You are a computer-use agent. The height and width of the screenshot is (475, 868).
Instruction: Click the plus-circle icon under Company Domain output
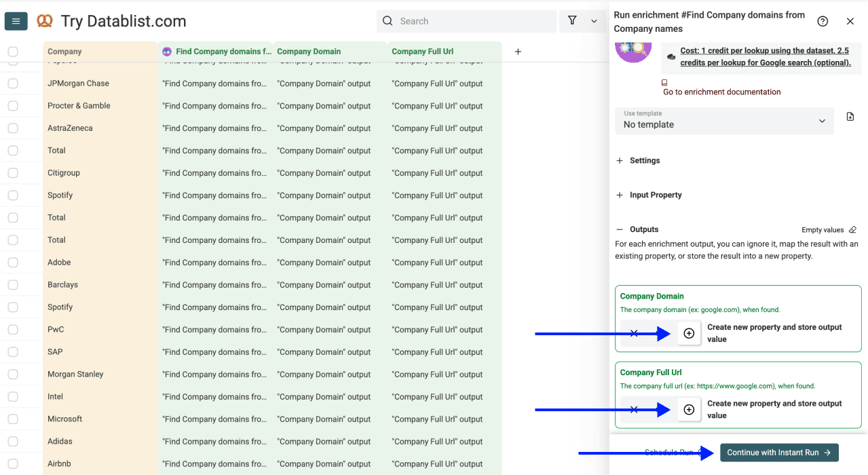tap(688, 332)
